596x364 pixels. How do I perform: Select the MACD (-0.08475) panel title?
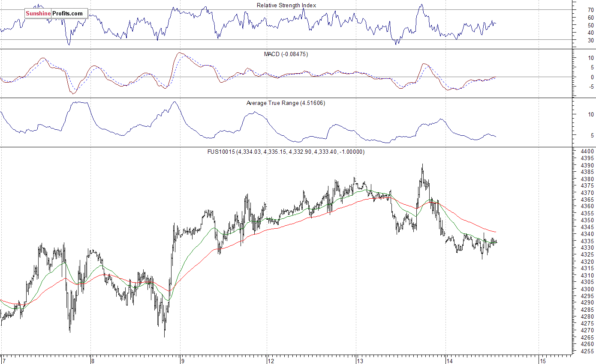(286, 54)
